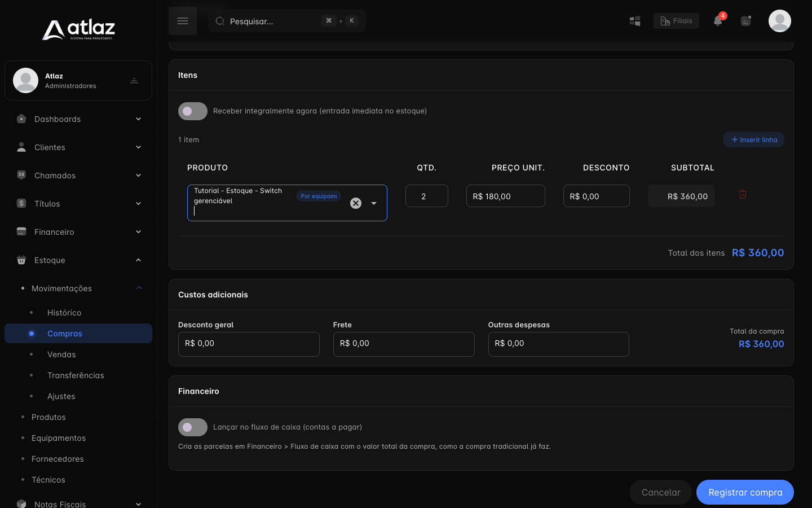Click the Frete input field

tap(404, 344)
